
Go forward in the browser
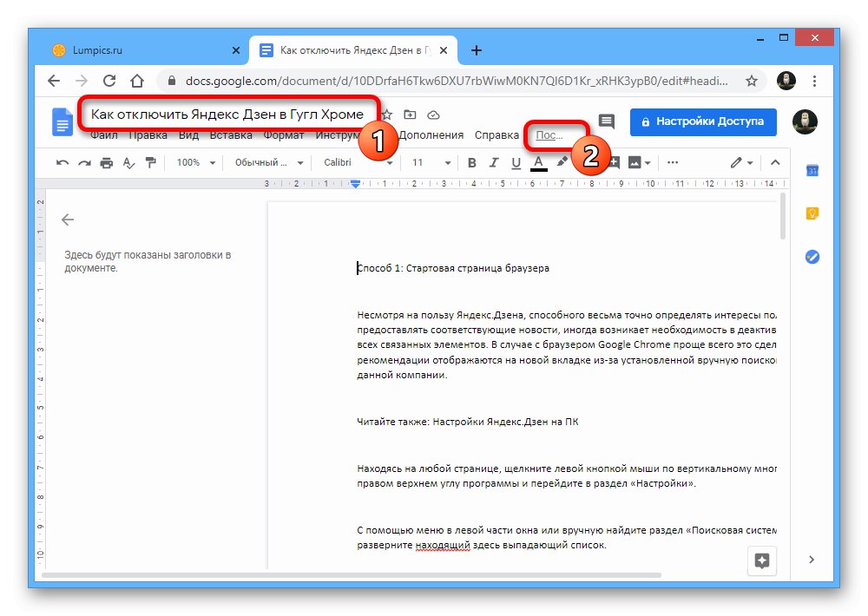pos(82,81)
